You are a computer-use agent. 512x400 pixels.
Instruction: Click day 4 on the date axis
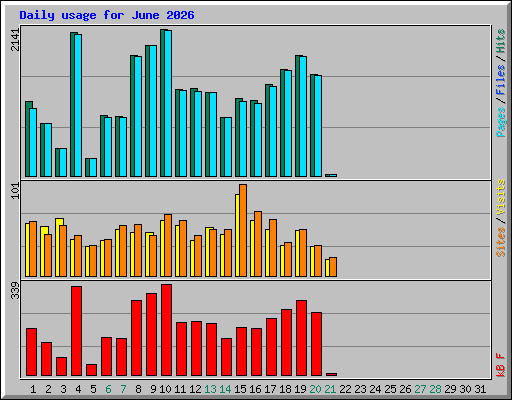(78, 389)
